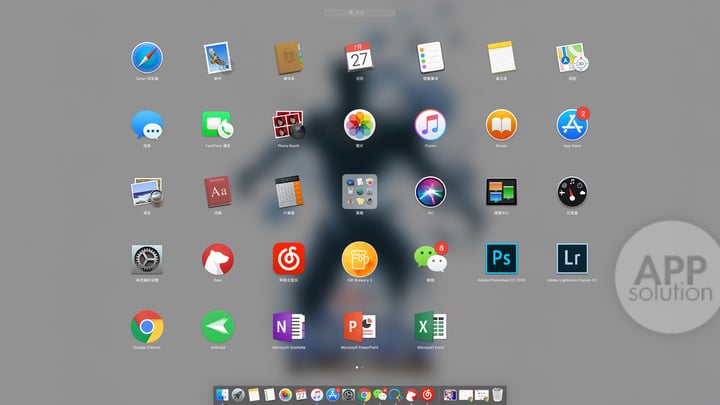Launch Bear from the Launchpad grid
This screenshot has height=405, width=720.
pos(218,259)
